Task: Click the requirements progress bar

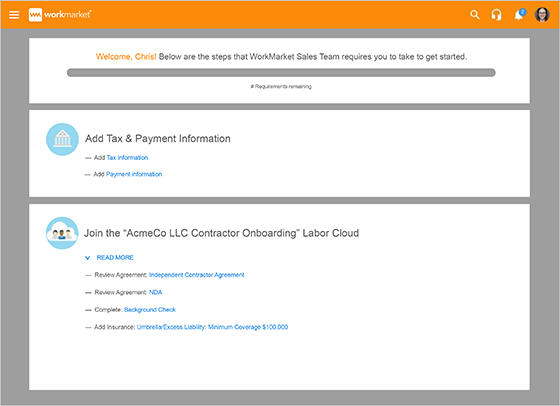Action: click(281, 72)
